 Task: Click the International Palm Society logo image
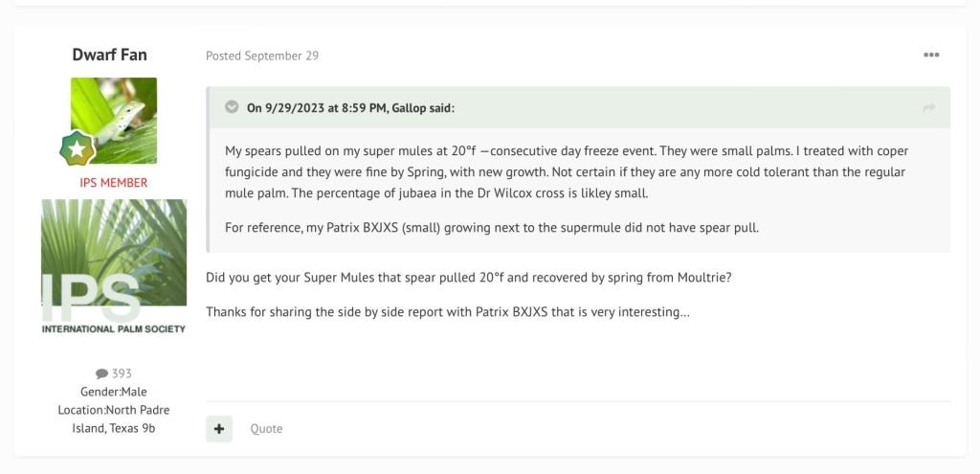[x=114, y=266]
